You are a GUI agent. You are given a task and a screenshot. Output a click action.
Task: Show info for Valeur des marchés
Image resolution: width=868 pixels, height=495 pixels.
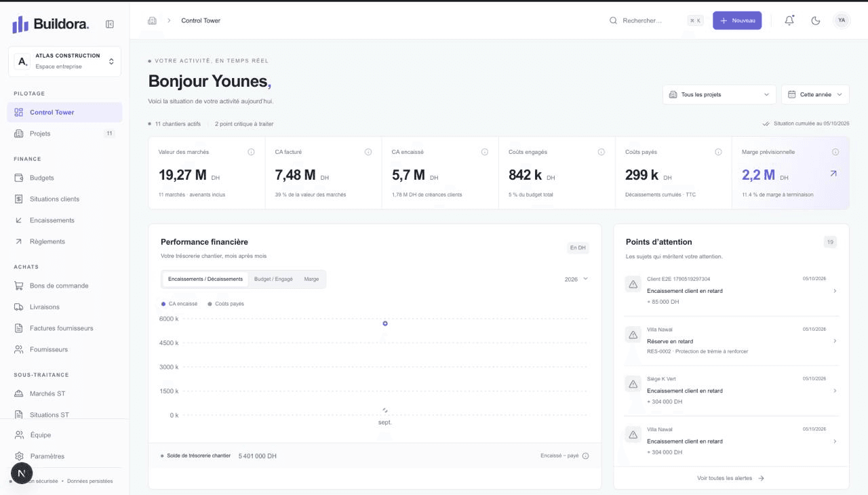pos(251,152)
